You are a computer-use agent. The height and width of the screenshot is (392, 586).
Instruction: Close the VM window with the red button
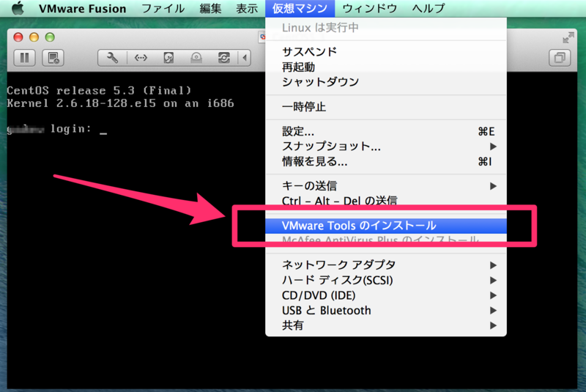click(x=18, y=37)
